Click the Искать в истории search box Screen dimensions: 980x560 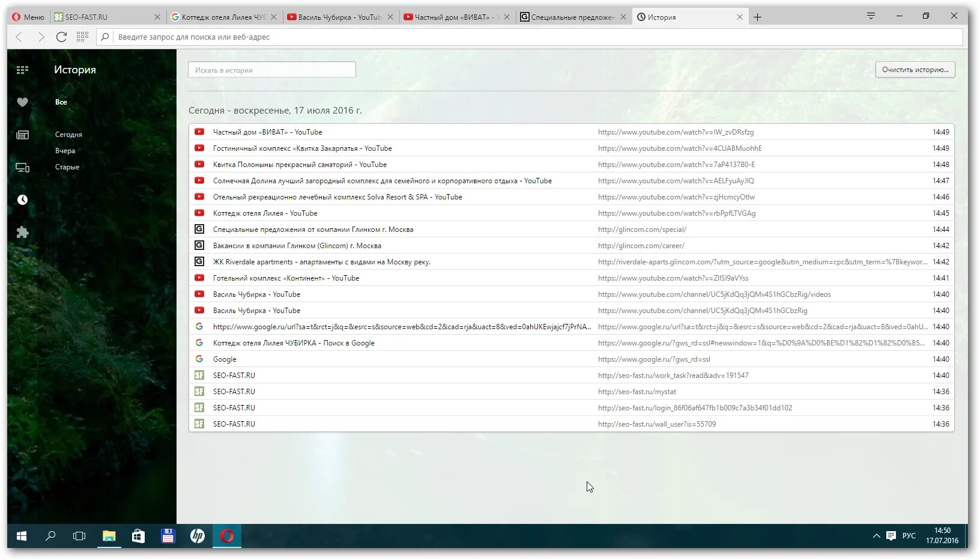click(272, 70)
